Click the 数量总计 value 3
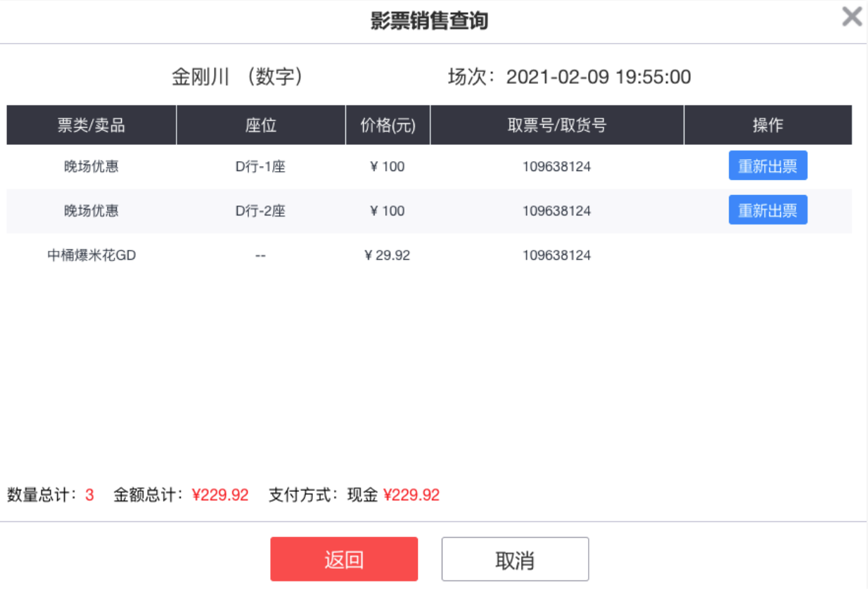 point(89,495)
